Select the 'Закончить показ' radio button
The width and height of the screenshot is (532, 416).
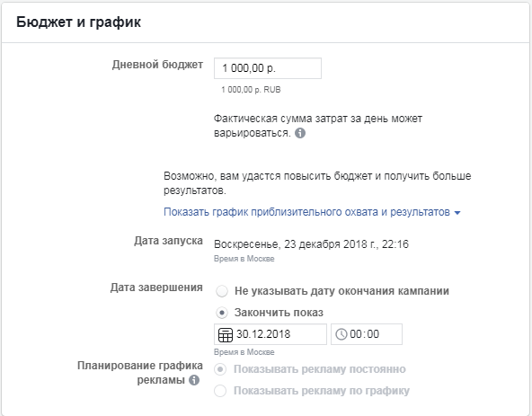pos(222,313)
